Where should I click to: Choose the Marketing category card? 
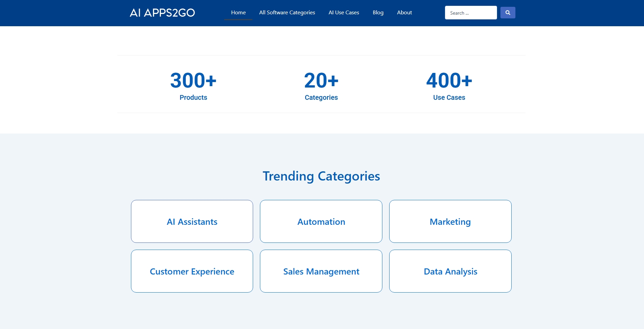450,221
